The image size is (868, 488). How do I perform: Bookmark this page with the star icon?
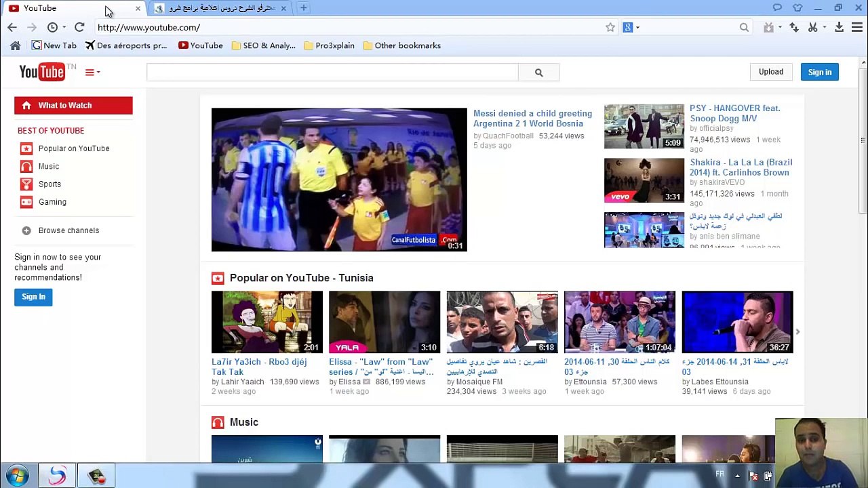click(610, 27)
